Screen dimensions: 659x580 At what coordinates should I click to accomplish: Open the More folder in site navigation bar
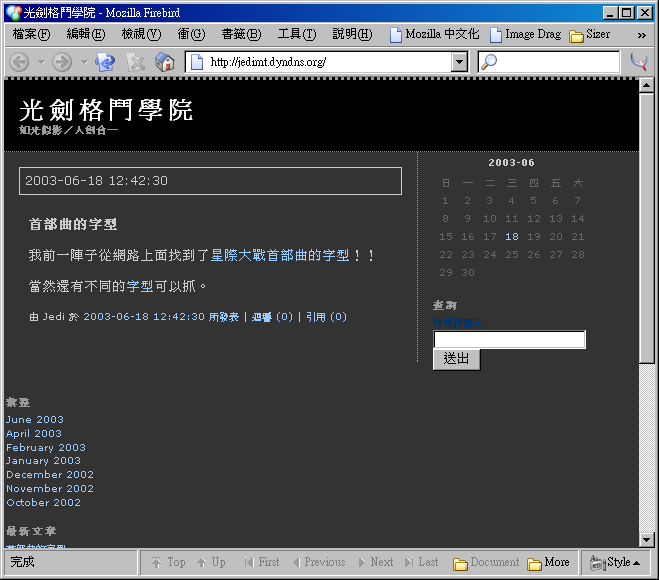(x=548, y=562)
